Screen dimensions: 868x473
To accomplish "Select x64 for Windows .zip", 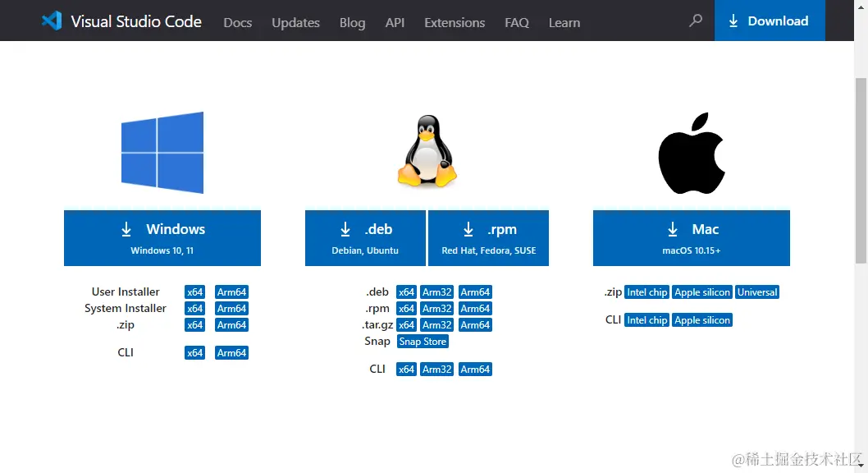I will coord(195,325).
